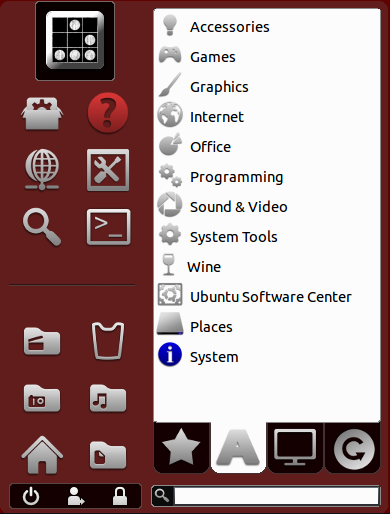Open the Graphics category

pos(267,87)
